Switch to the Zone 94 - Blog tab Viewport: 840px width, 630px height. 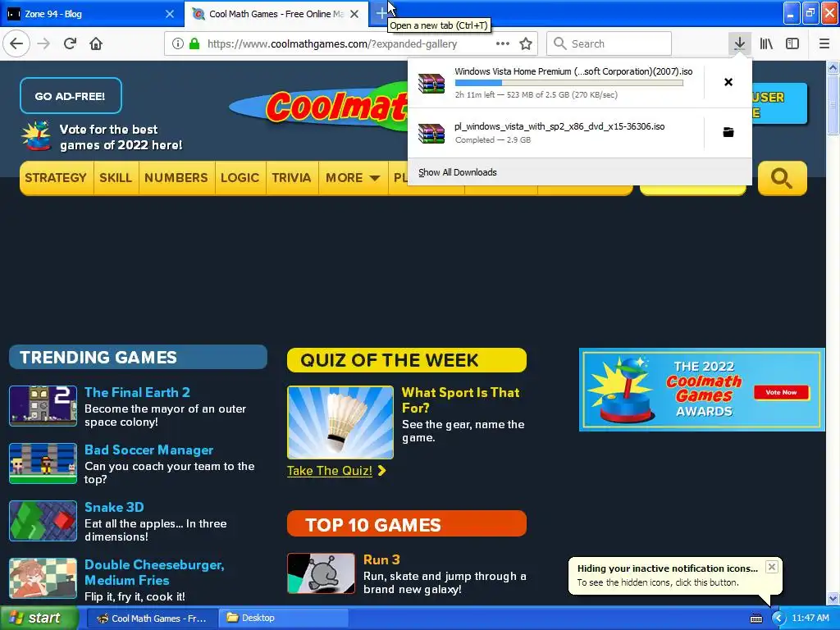pyautogui.click(x=91, y=14)
